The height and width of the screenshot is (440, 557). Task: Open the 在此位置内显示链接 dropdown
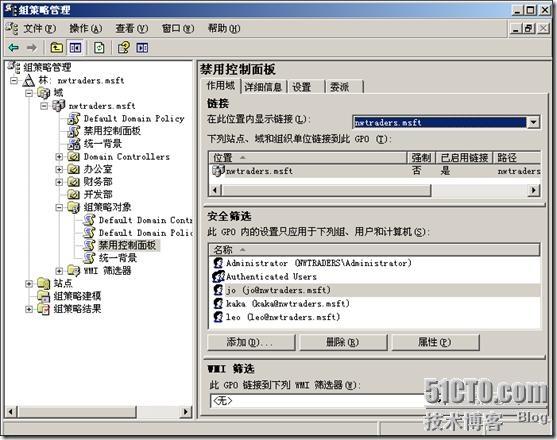click(533, 123)
